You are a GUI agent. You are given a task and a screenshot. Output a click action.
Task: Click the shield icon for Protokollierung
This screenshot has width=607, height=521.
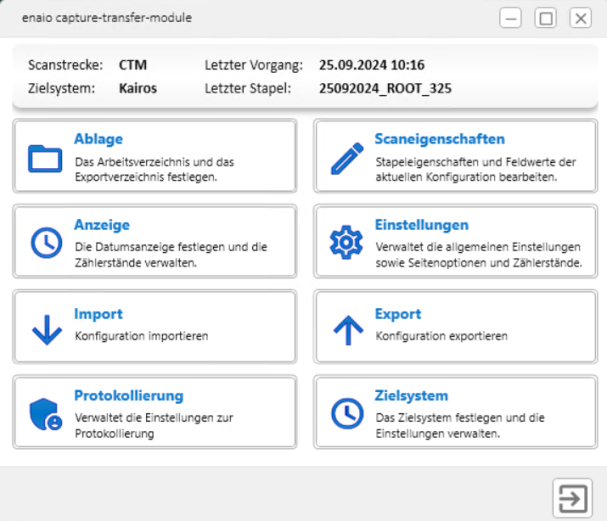click(46, 414)
